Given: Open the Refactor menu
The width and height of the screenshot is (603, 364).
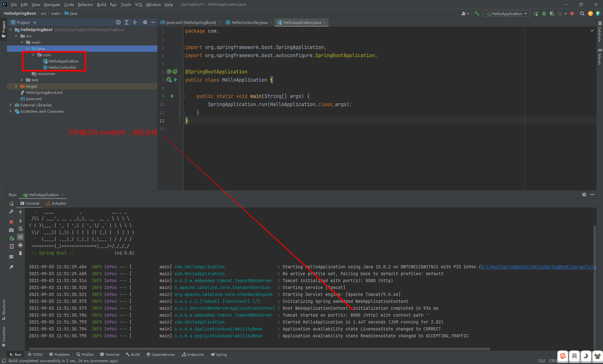Looking at the screenshot, I should tap(85, 4).
